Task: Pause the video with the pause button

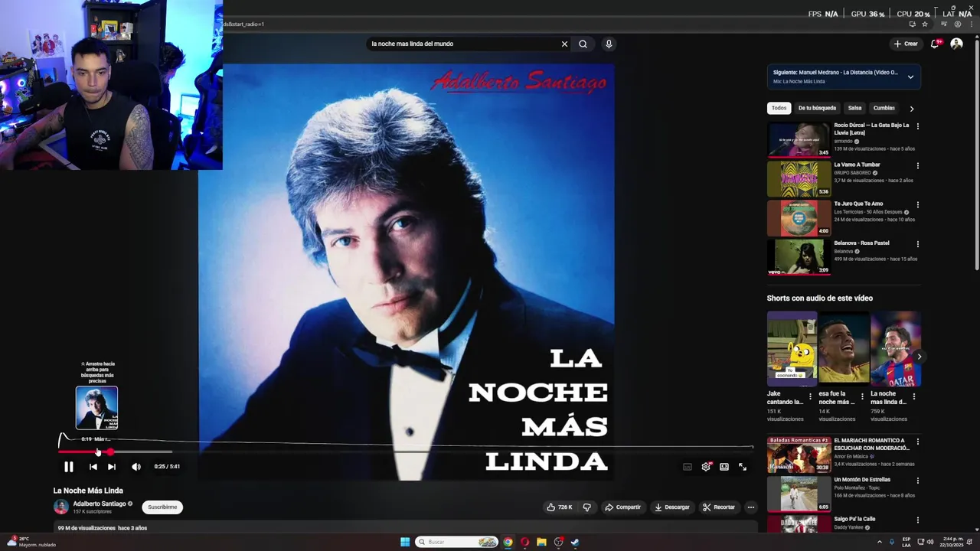Action: click(x=68, y=467)
